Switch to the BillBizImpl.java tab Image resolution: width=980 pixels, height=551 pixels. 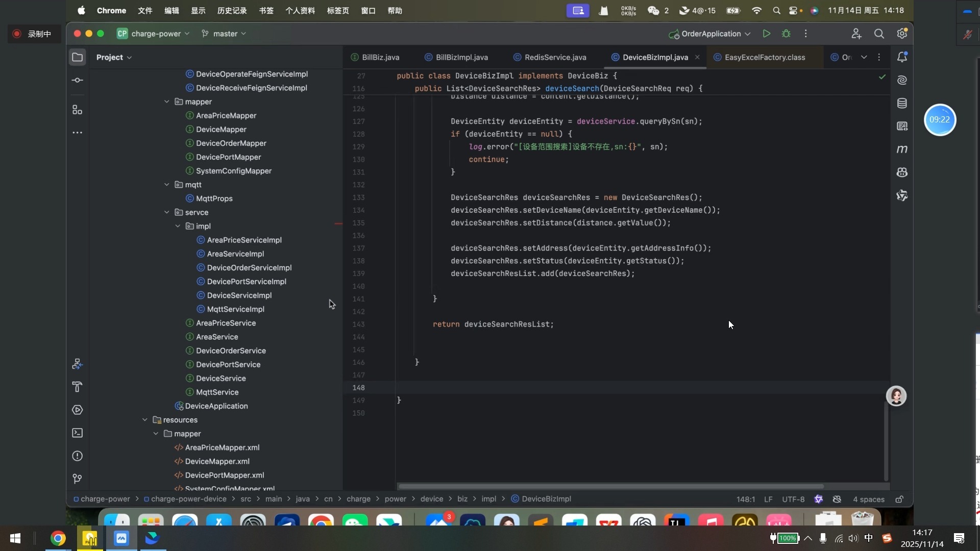tap(461, 57)
